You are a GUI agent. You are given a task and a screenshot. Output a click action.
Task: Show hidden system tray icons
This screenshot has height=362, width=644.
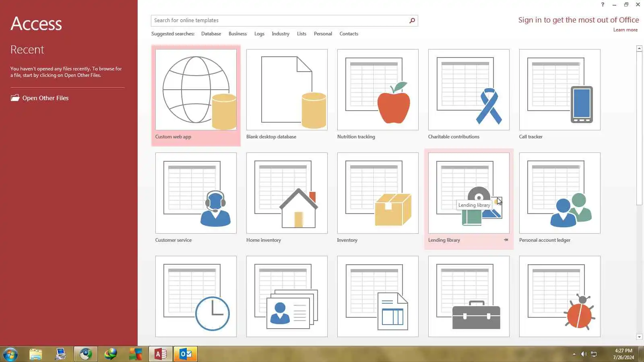[x=574, y=354]
